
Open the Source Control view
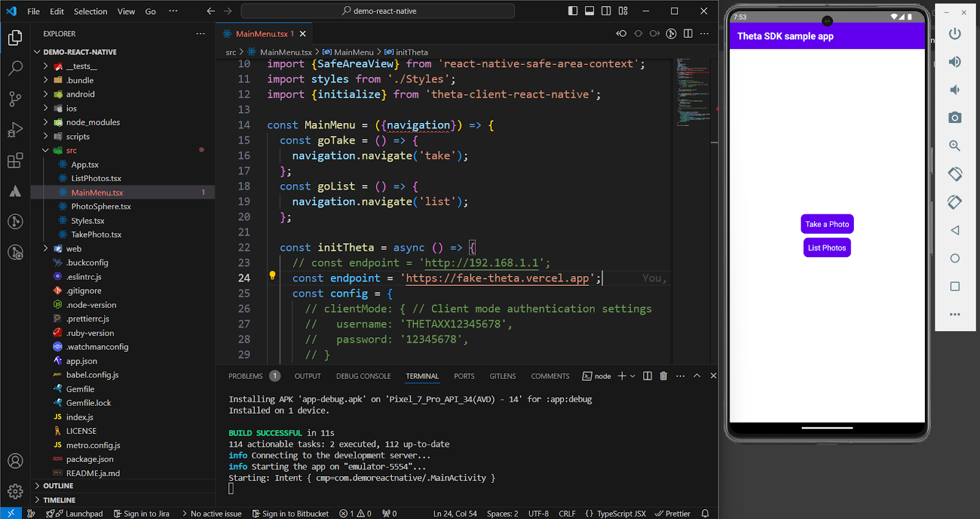(15, 99)
